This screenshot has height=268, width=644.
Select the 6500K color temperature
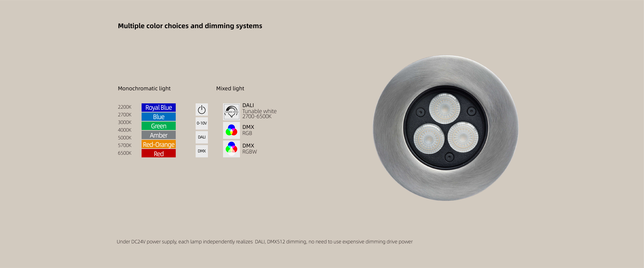coord(124,153)
